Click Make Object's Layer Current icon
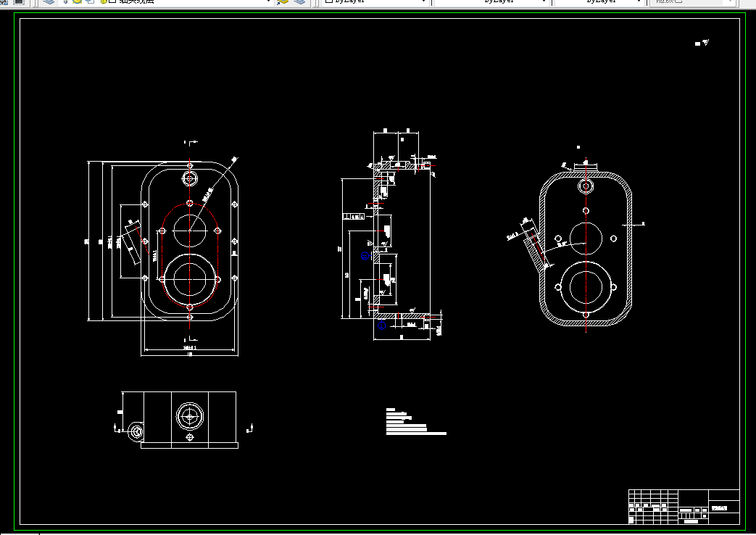Image resolution: width=756 pixels, height=535 pixels. (x=283, y=2)
